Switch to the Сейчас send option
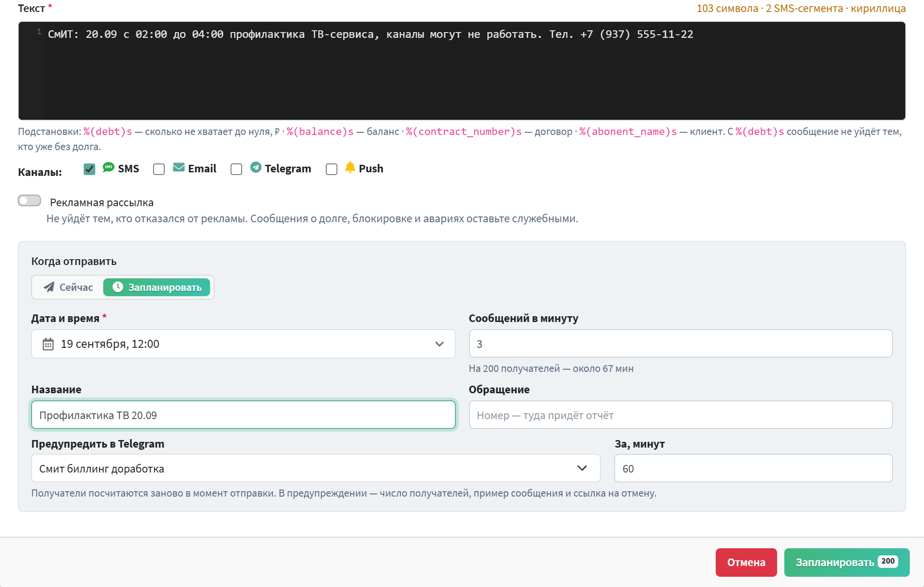The width and height of the screenshot is (924, 587). (68, 287)
